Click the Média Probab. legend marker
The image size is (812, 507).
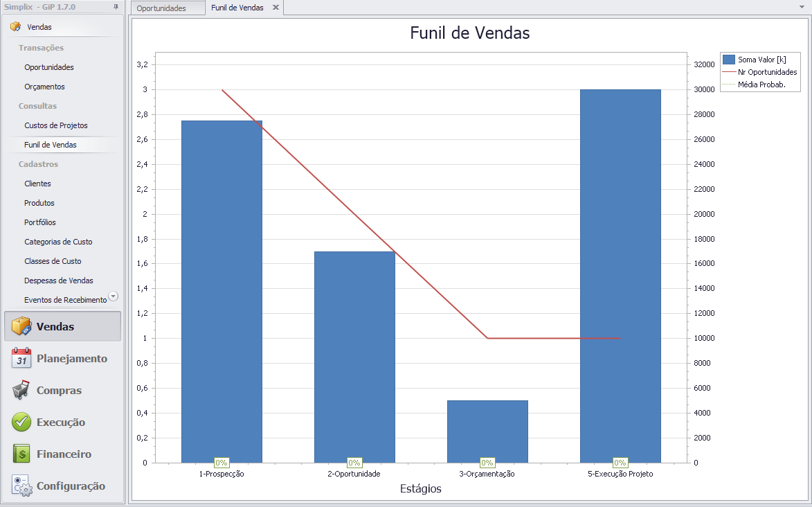pos(729,84)
